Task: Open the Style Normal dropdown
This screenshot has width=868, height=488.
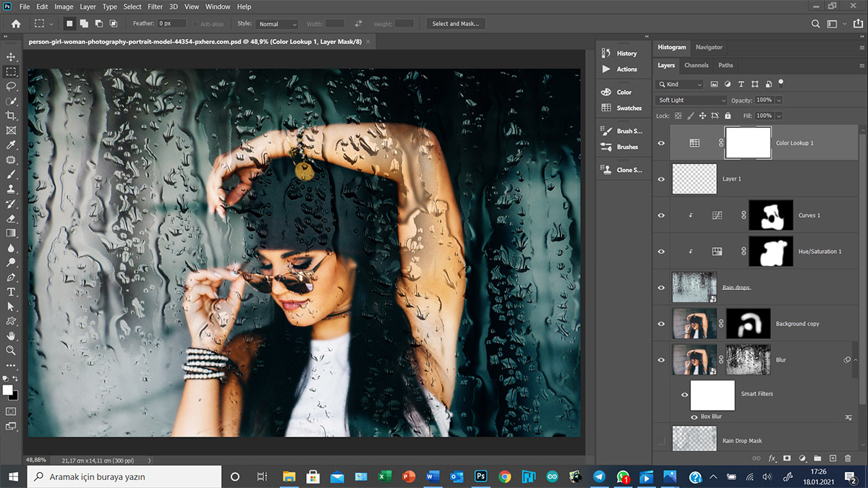Action: (278, 24)
